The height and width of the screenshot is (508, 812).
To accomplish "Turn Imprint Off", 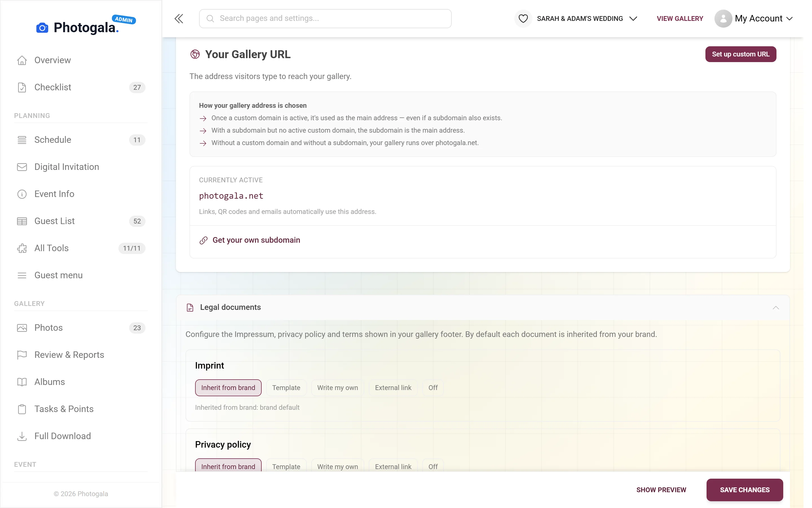I will [x=433, y=388].
